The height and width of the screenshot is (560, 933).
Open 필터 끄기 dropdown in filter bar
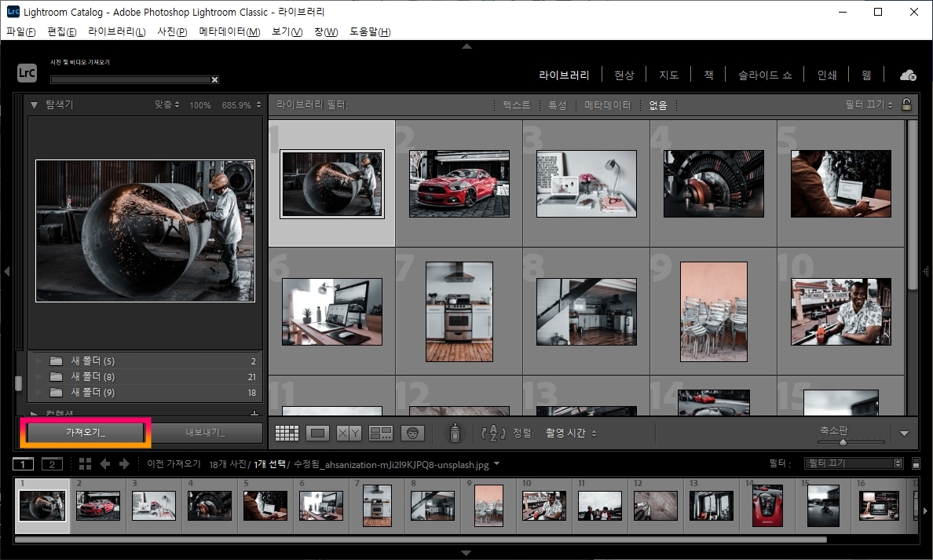tap(869, 104)
